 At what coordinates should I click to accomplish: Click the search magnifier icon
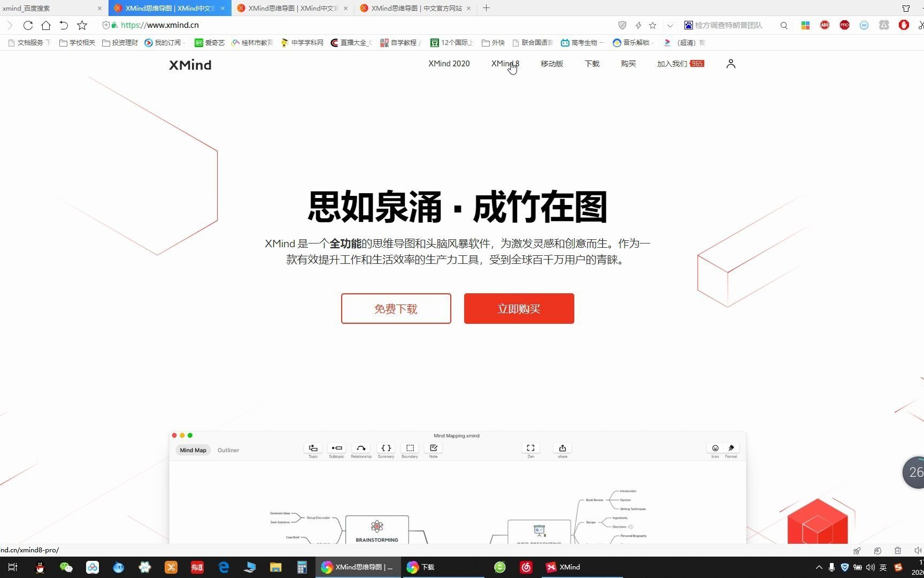pos(784,25)
